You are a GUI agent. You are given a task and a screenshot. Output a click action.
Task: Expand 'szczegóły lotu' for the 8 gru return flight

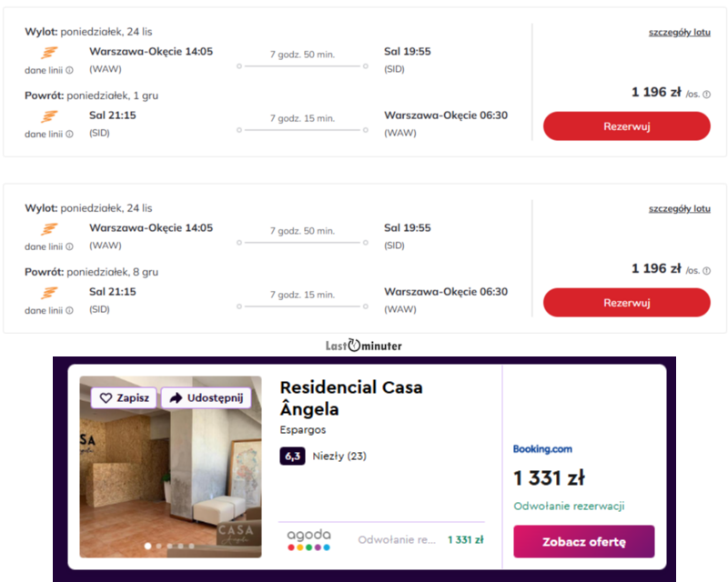(x=679, y=208)
